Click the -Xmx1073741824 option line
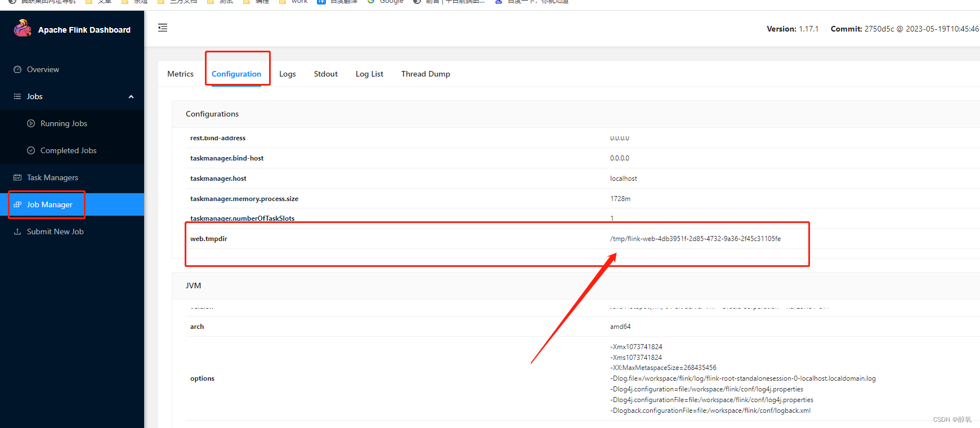Image resolution: width=980 pixels, height=428 pixels. [x=636, y=347]
